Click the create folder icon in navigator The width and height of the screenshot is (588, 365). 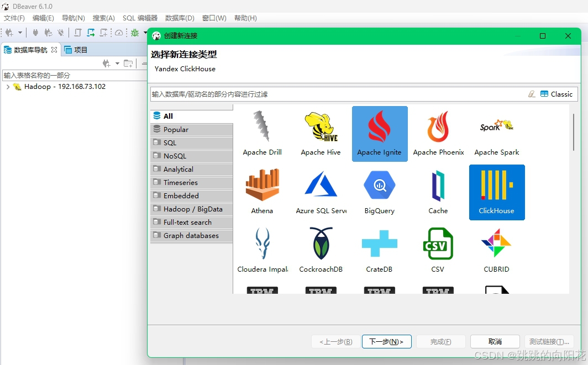point(128,64)
